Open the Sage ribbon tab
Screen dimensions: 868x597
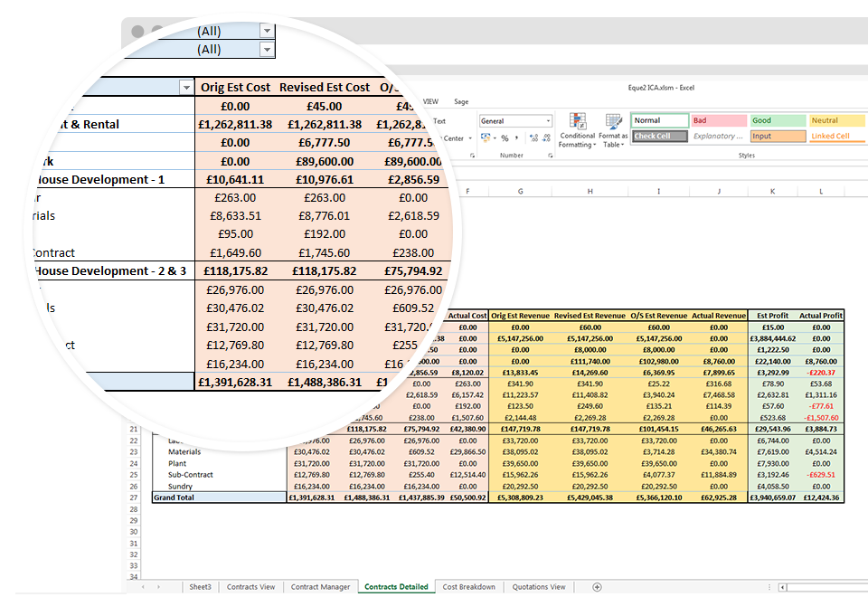[x=461, y=102]
